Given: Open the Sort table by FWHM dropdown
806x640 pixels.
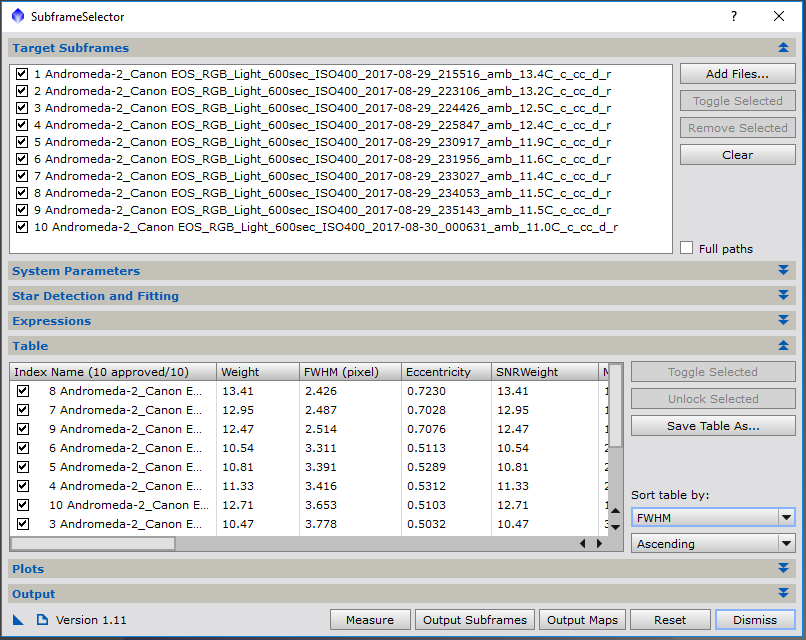Looking at the screenshot, I should click(x=713, y=517).
